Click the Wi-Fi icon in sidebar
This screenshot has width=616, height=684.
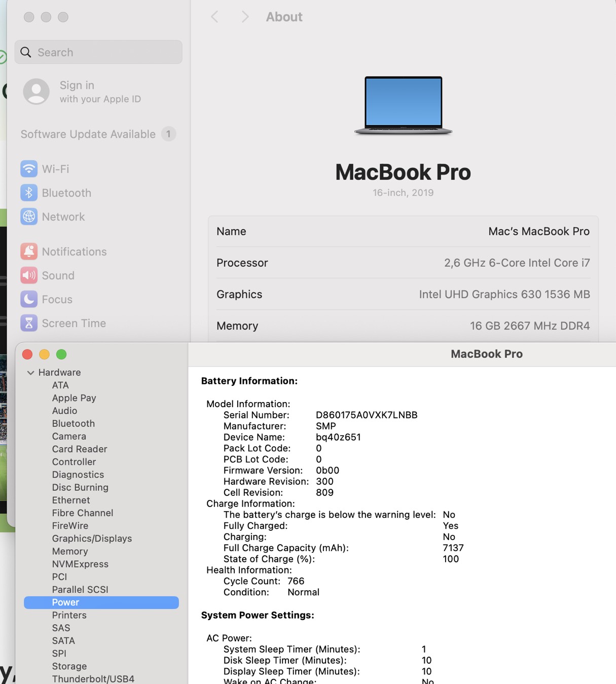[x=29, y=169]
